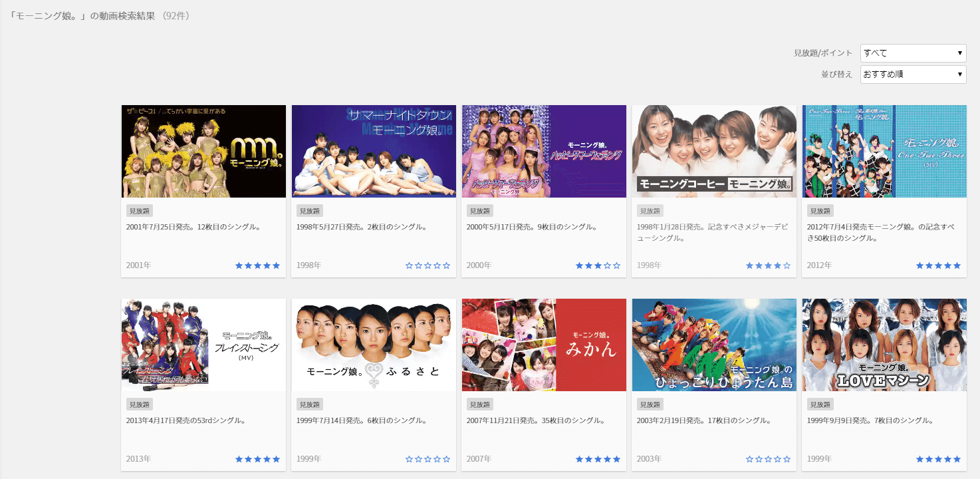Click star rating on 1999年 7枚目 card
This screenshot has width=980, height=479.
[x=939, y=459]
